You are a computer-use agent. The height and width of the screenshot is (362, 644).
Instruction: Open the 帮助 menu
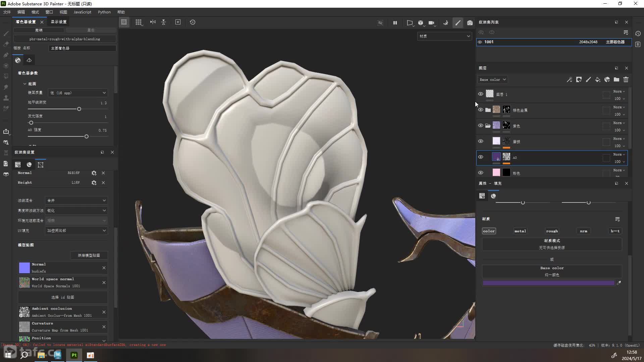(121, 12)
